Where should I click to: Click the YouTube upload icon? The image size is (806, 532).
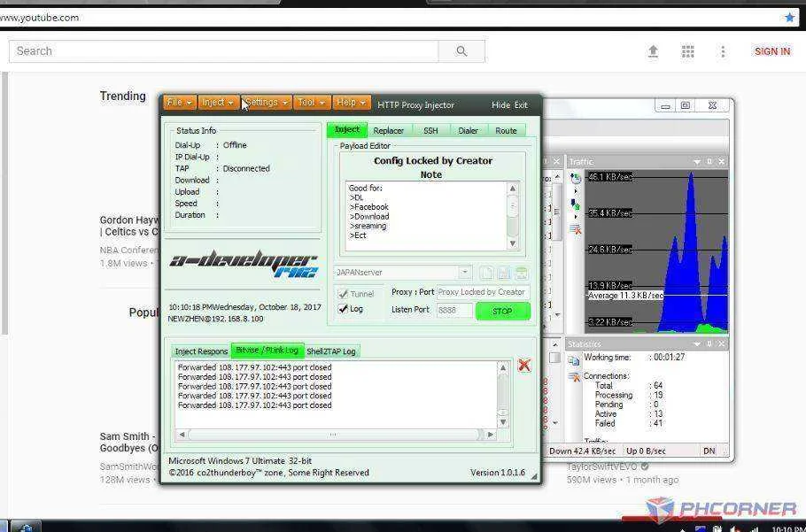[x=653, y=50]
